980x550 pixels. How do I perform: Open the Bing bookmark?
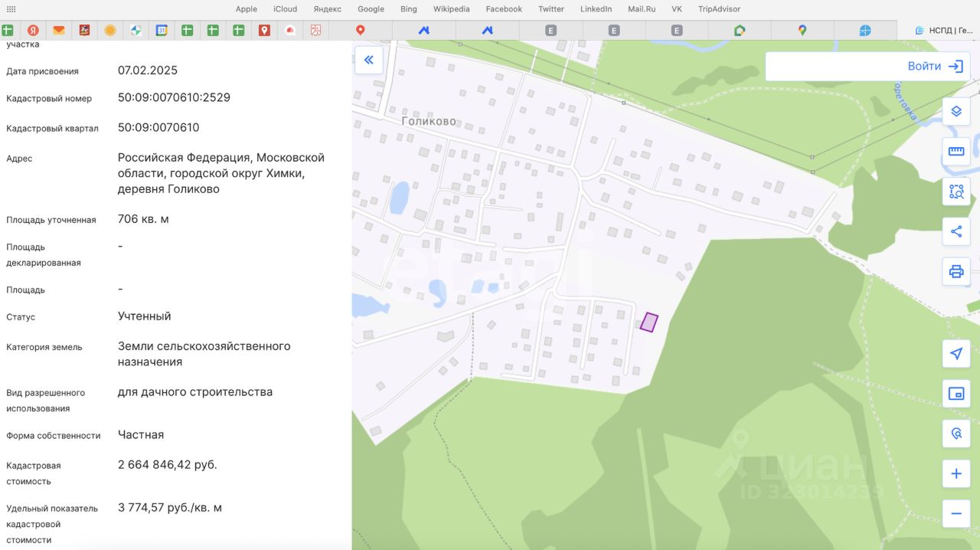(x=409, y=9)
